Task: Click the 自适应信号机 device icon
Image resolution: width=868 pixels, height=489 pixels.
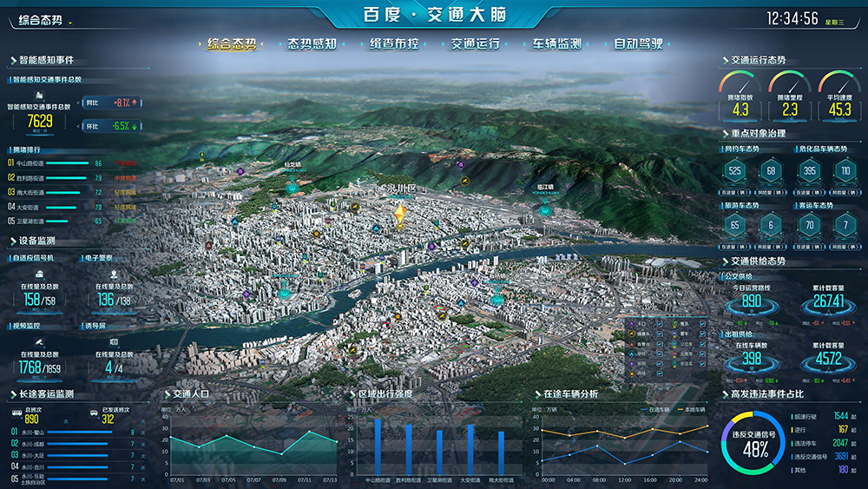Action: 40,273
